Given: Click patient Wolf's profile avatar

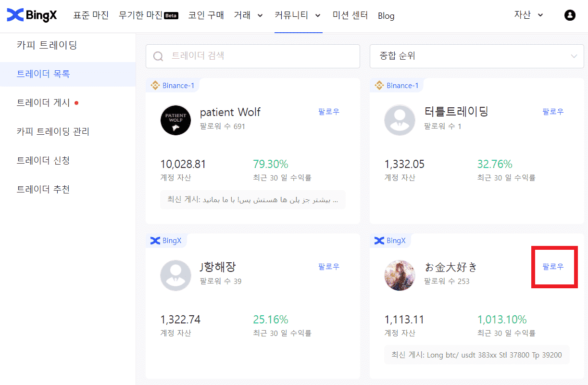Looking at the screenshot, I should coord(175,120).
